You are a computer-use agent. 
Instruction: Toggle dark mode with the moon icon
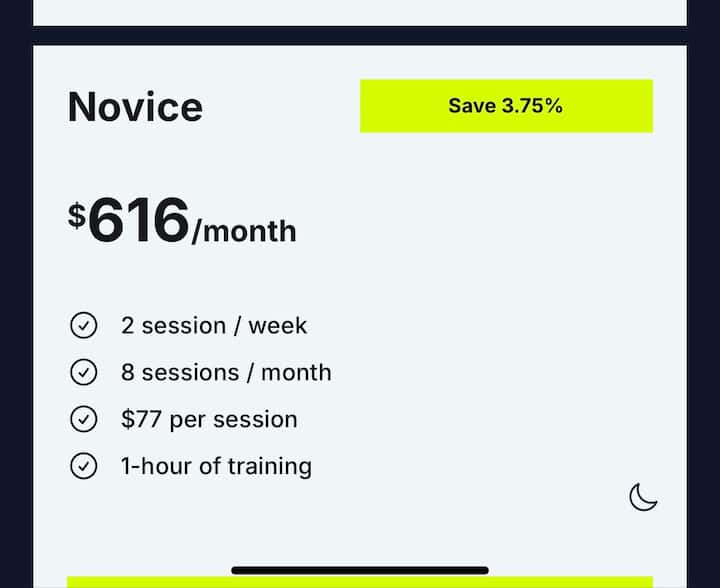click(x=643, y=496)
